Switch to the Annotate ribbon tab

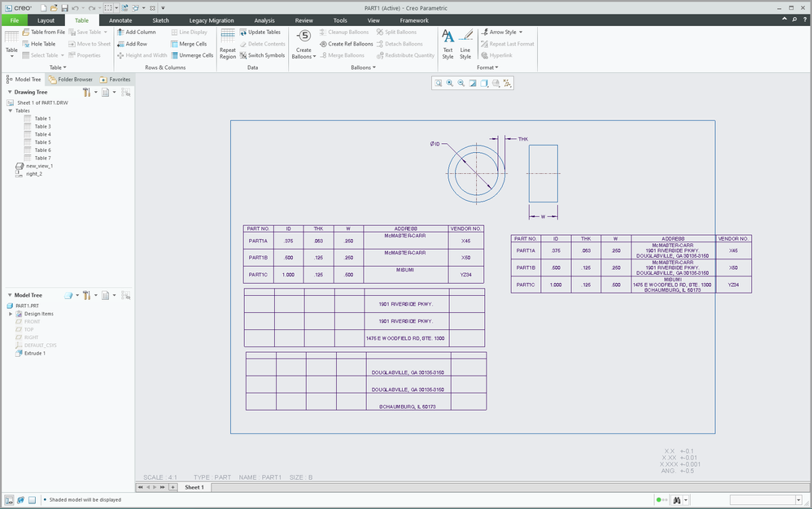pos(120,20)
